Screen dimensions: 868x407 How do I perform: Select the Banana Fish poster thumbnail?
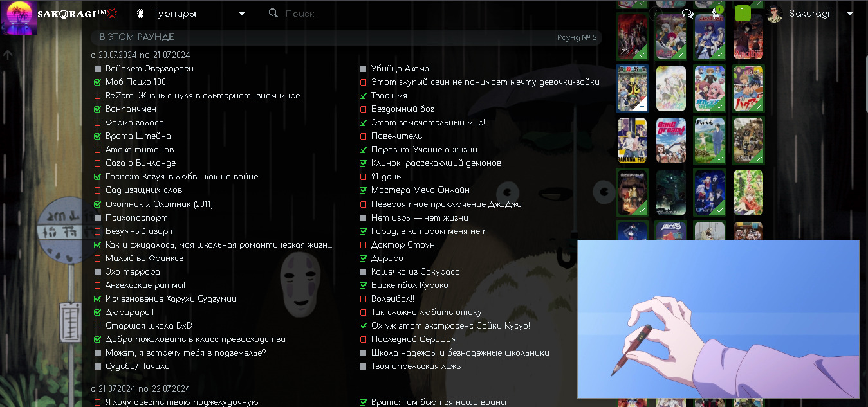tap(632, 140)
